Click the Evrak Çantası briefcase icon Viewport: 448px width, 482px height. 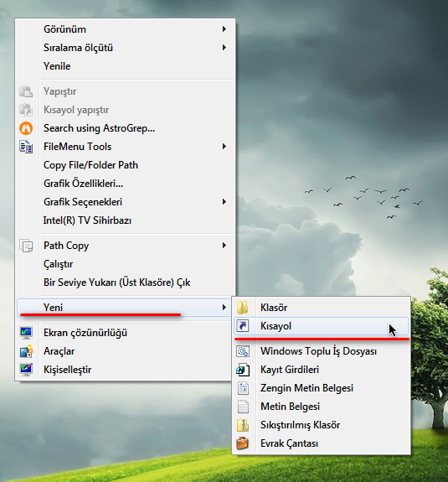(x=243, y=443)
